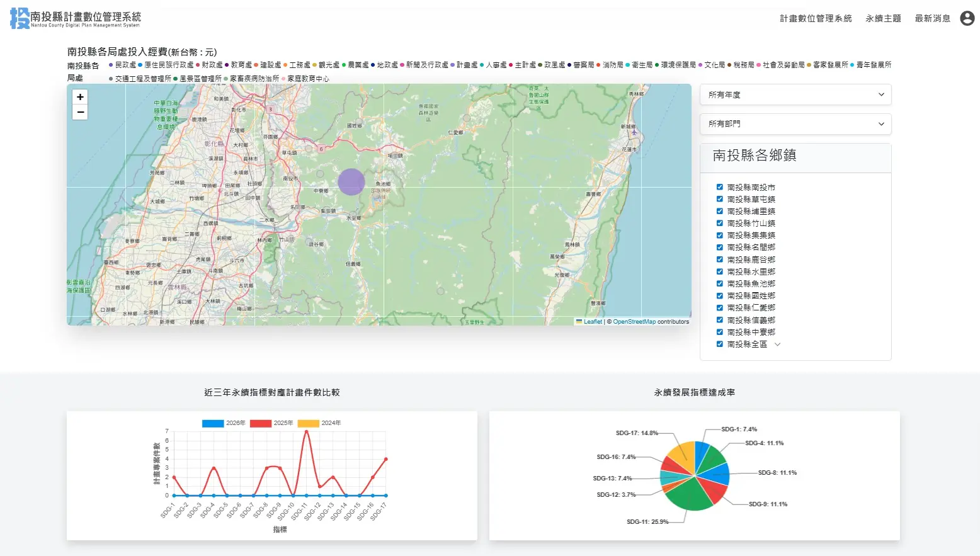Open the user account profile icon
980x556 pixels.
(x=967, y=18)
